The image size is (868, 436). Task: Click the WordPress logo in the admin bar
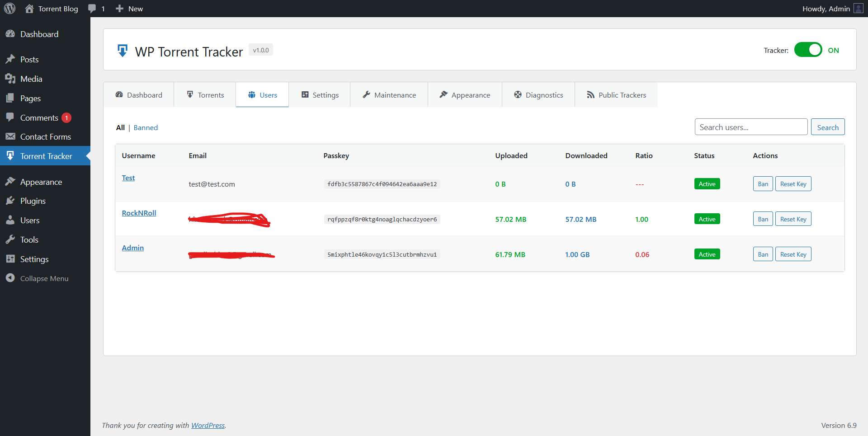click(9, 8)
